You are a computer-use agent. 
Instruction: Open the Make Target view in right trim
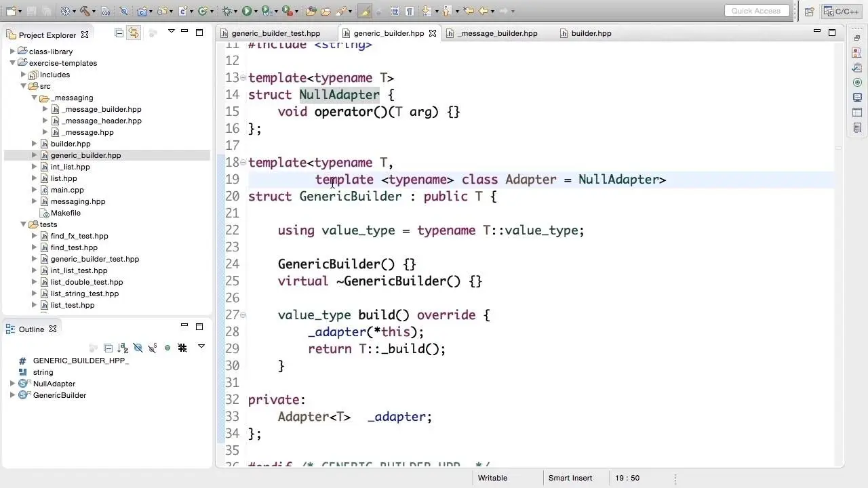click(x=857, y=83)
